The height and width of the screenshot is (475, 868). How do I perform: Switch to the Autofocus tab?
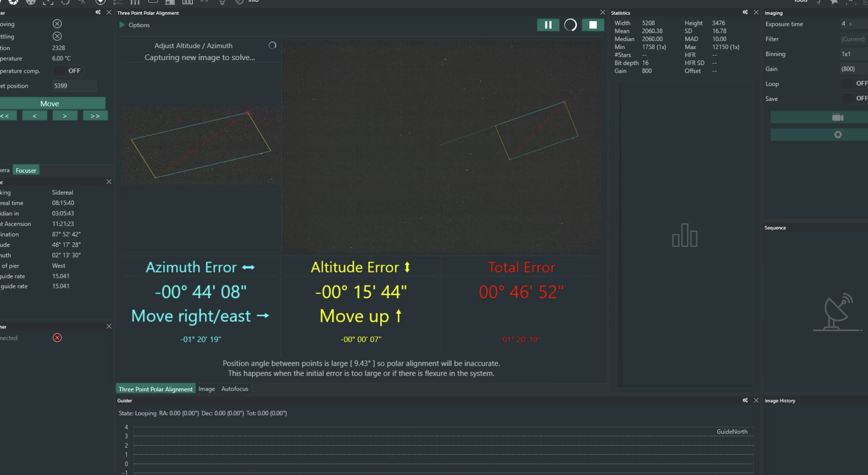click(234, 389)
